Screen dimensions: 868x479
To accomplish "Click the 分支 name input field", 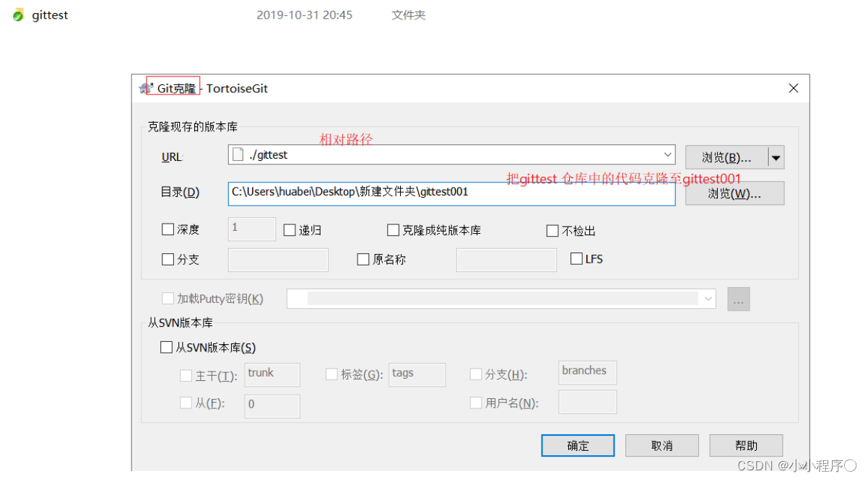I will pos(278,260).
